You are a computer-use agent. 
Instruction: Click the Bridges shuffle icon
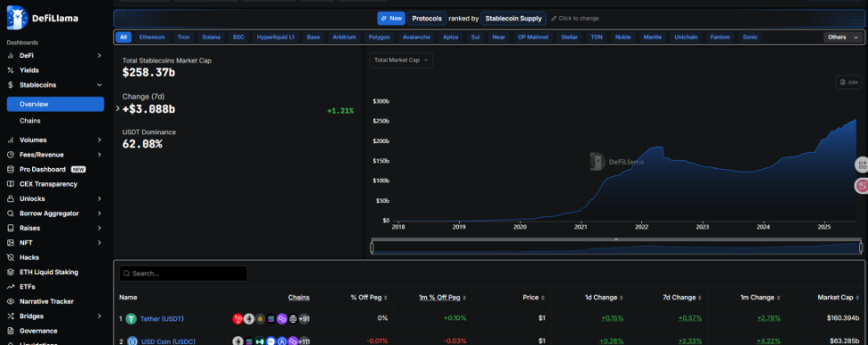click(x=10, y=316)
